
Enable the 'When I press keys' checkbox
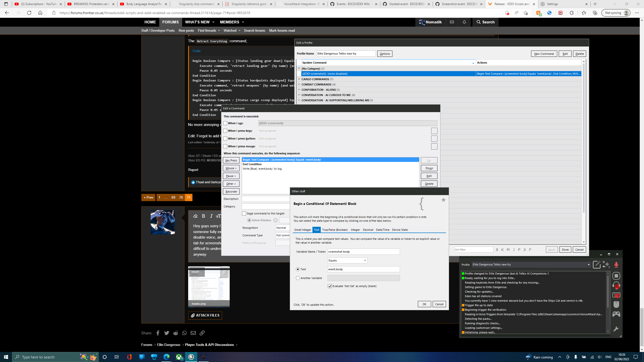click(225, 131)
